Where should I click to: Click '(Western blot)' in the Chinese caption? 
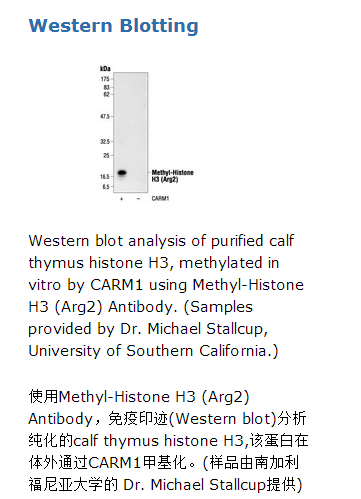coord(223,419)
